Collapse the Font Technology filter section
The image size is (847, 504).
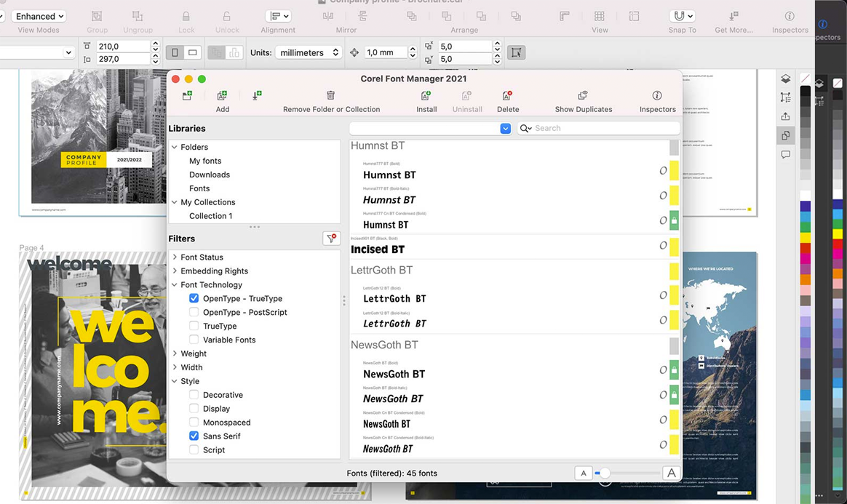[x=174, y=284]
